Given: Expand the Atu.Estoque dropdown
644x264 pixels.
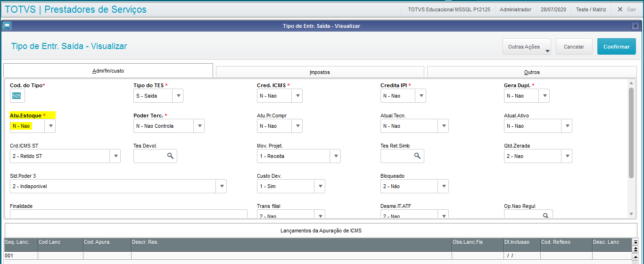Looking at the screenshot, I should tap(50, 126).
